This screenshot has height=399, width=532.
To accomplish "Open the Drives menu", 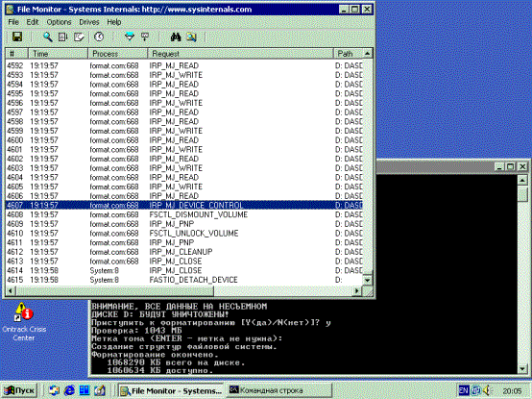I will 89,22.
